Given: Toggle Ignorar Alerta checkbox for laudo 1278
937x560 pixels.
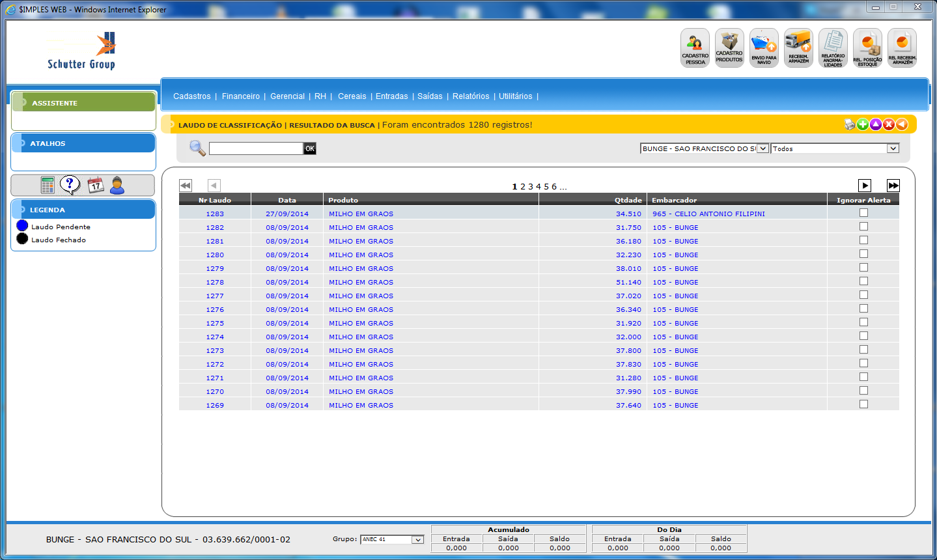Looking at the screenshot, I should click(863, 281).
